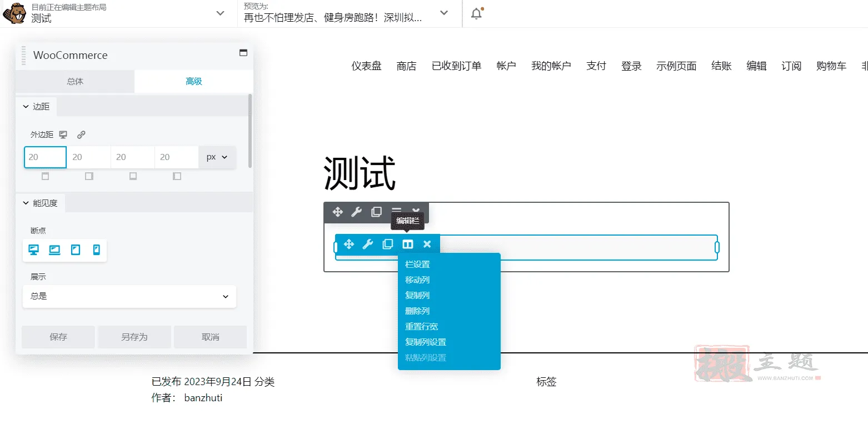
Task: Click the banzhuti author link
Action: click(203, 398)
